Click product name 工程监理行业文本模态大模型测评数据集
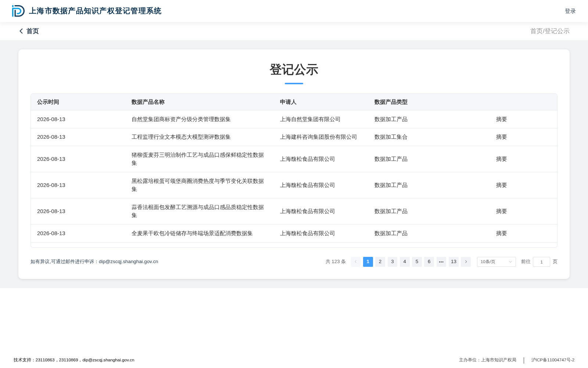 click(181, 137)
